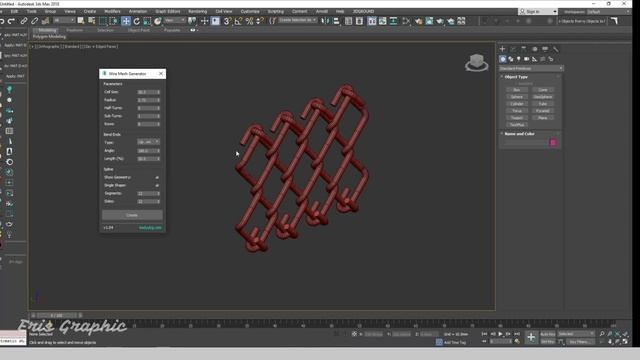The image size is (640, 360).
Task: Click the Teapot primitive button
Action: [x=517, y=118]
